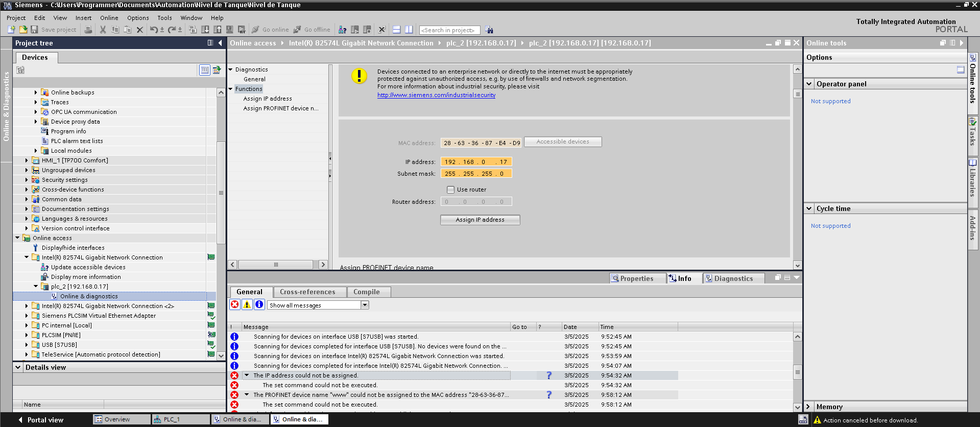This screenshot has width=980, height=427.
Task: Open the siemens.com industrialsecurity link
Action: point(436,95)
